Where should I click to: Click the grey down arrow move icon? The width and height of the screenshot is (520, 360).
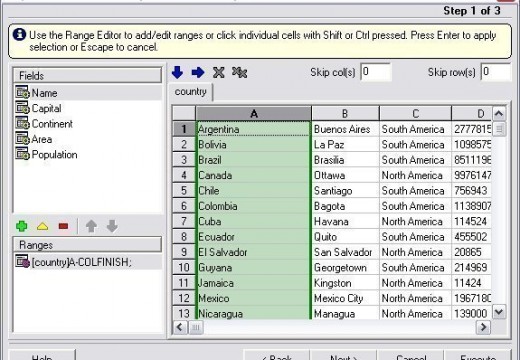coord(112,226)
